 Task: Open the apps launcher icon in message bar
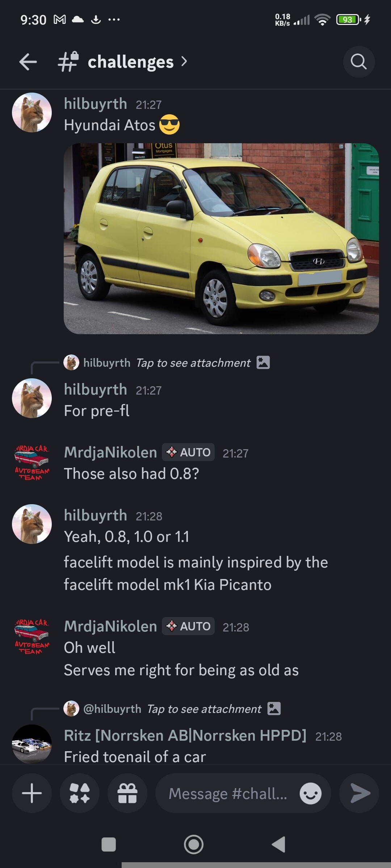click(x=80, y=793)
